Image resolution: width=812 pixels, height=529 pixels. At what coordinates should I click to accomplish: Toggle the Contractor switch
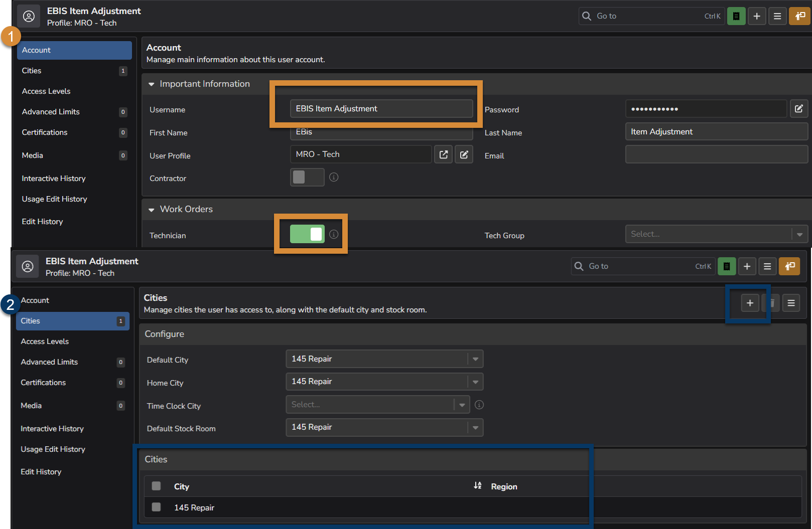(x=307, y=177)
